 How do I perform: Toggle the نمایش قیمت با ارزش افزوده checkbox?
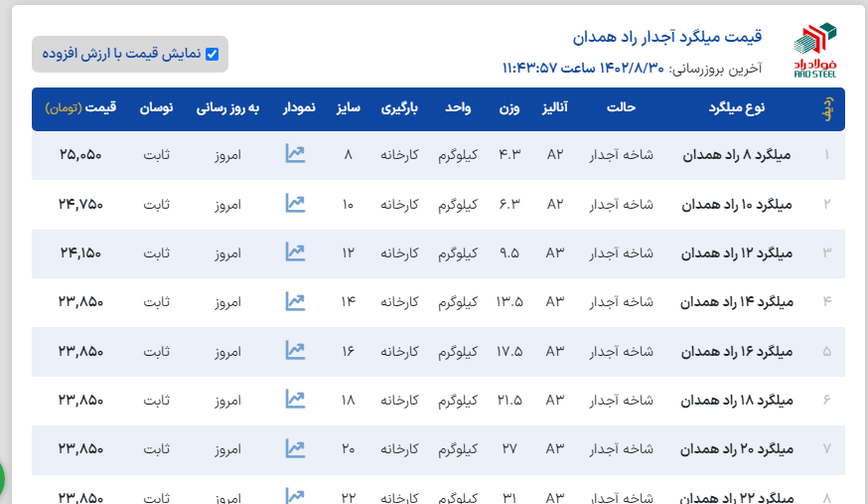(x=212, y=55)
